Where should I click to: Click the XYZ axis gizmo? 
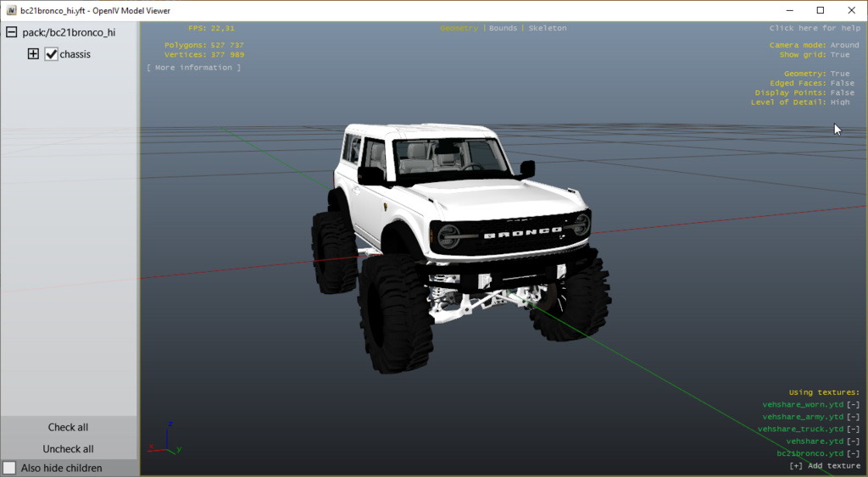(165, 439)
